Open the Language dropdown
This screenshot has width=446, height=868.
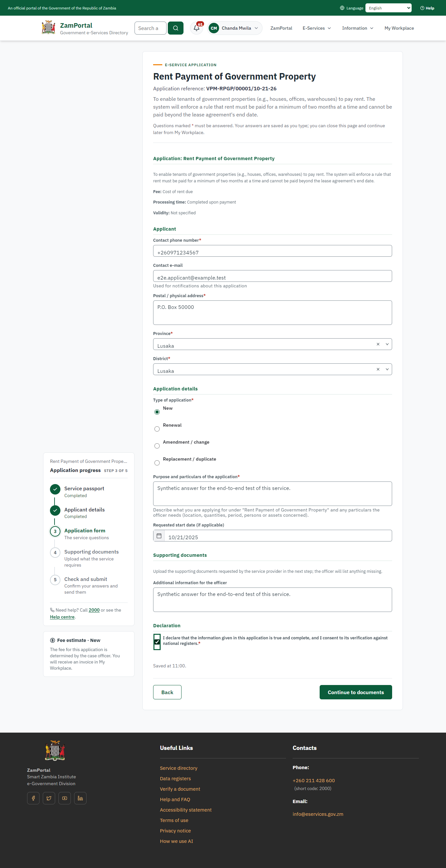tap(388, 8)
